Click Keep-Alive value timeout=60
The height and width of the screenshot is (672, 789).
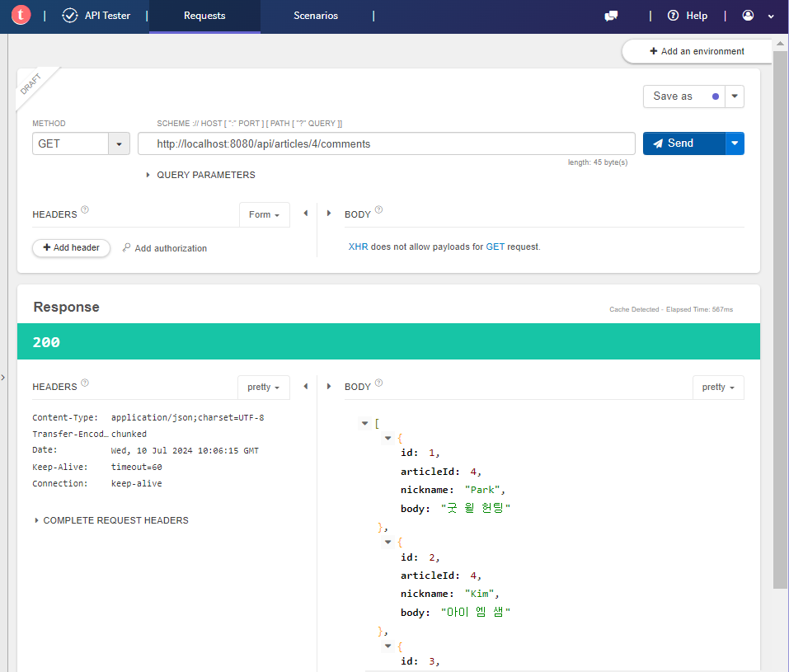(x=136, y=468)
